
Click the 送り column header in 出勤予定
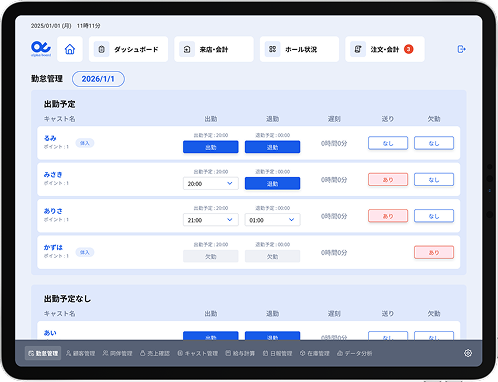tap(388, 119)
